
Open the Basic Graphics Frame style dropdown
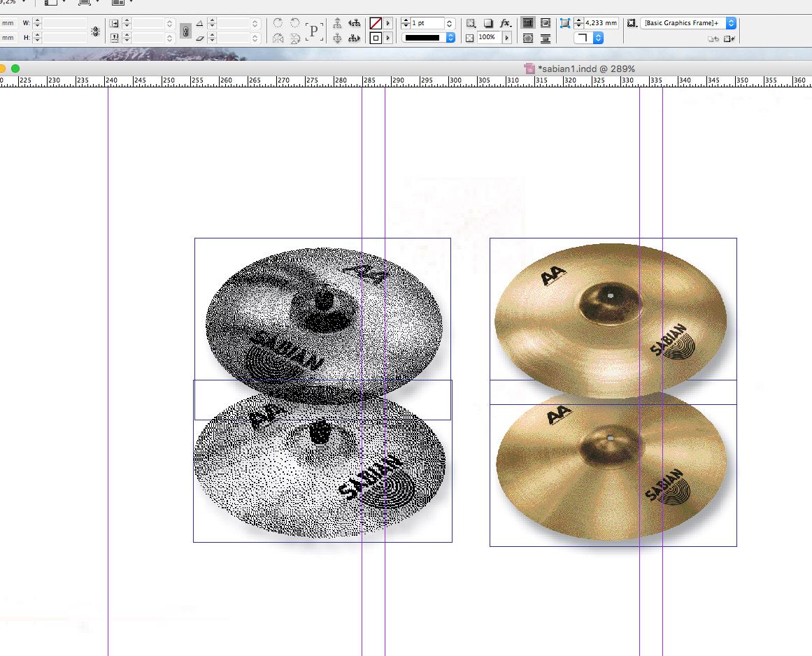click(x=731, y=23)
